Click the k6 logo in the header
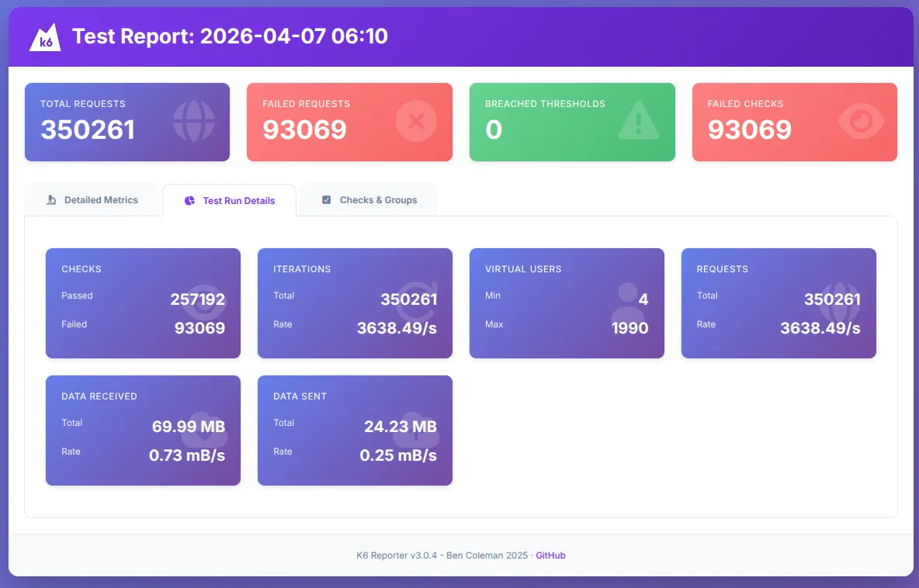Image resolution: width=919 pixels, height=588 pixels. (45, 37)
